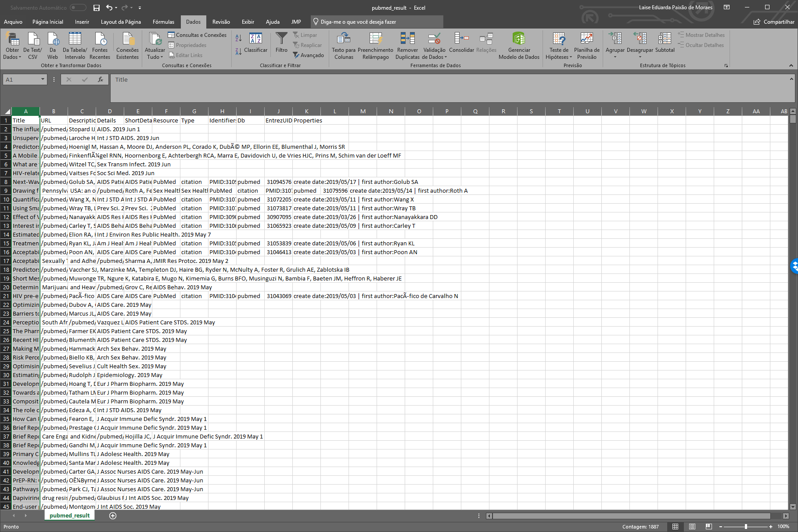
Task: Click zoom slider handle
Action: [x=746, y=526]
